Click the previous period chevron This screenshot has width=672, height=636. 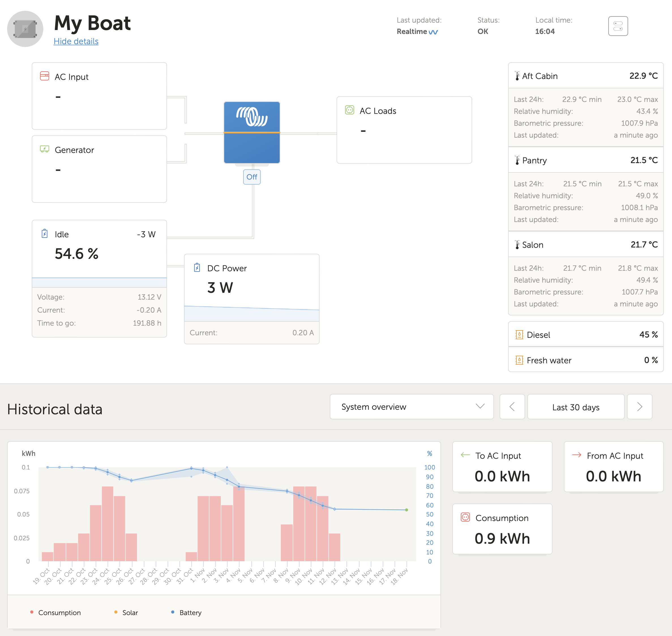click(x=512, y=407)
